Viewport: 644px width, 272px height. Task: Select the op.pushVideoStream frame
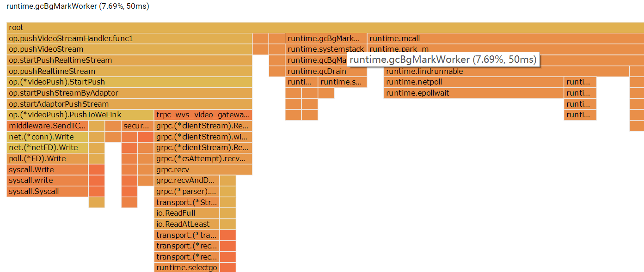point(129,49)
